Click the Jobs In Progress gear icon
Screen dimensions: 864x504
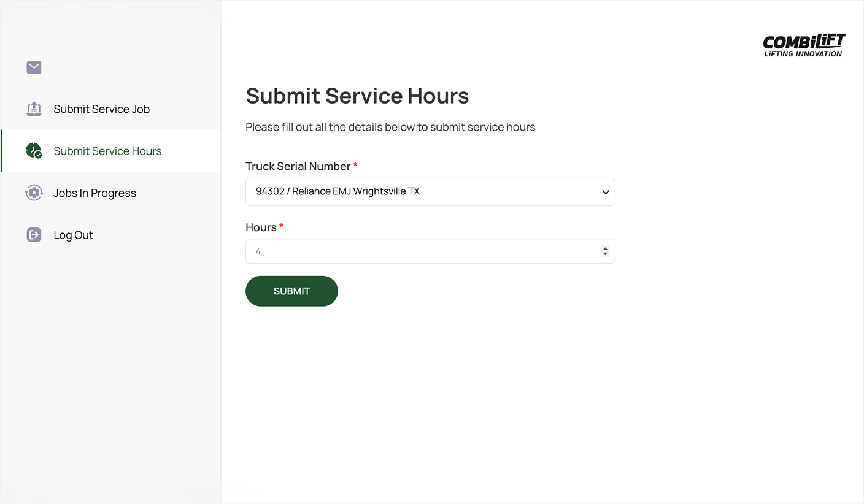[34, 193]
